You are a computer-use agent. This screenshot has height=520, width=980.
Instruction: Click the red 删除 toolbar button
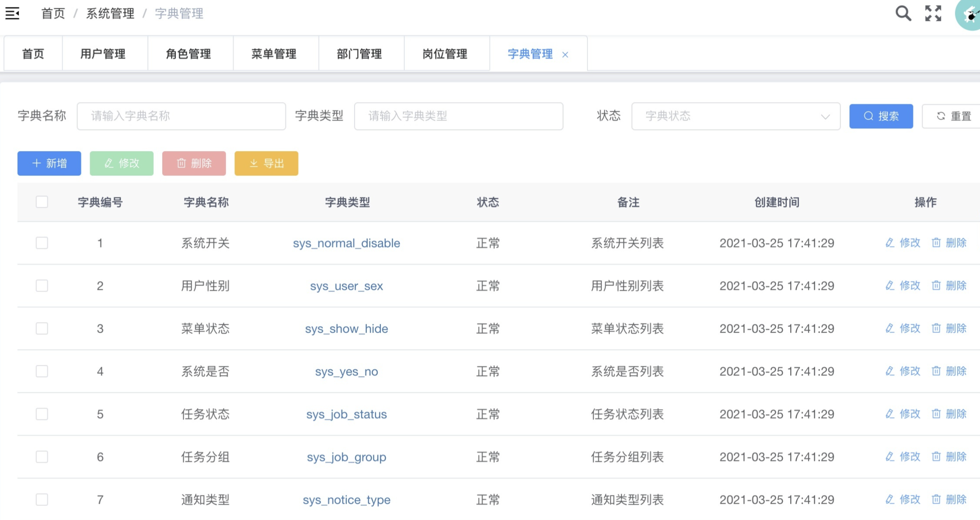tap(194, 163)
